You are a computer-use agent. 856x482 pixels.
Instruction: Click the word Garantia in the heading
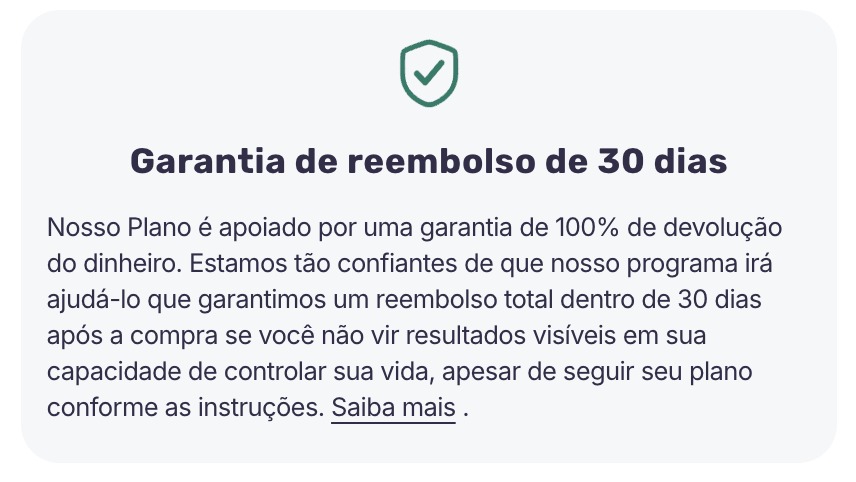click(207, 161)
